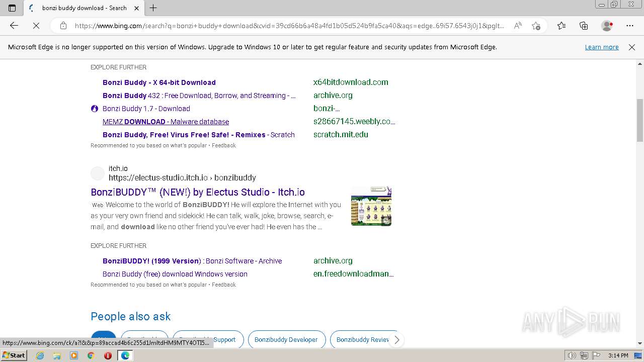Open BonziBUDDY! (1999 Version) archive link
Screen dimensions: 644x362
pos(192,261)
